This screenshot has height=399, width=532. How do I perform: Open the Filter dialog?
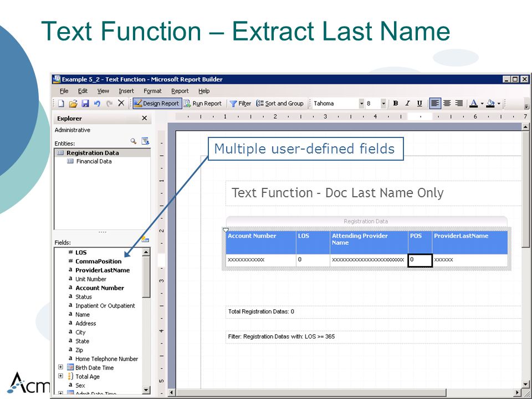click(x=240, y=104)
